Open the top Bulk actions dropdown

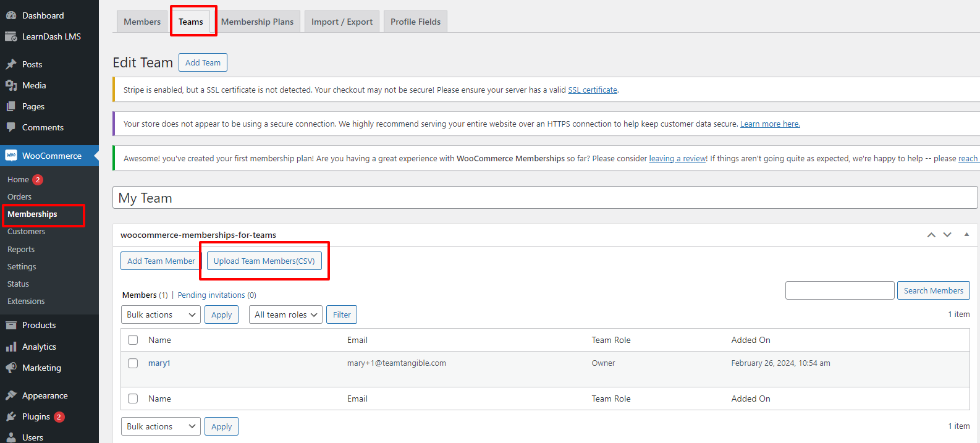pyautogui.click(x=161, y=314)
